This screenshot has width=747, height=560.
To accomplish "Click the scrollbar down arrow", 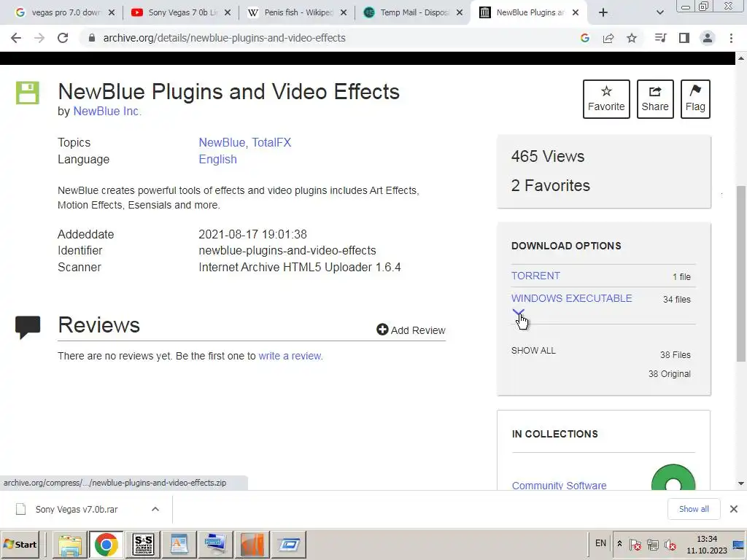I will pyautogui.click(x=741, y=483).
